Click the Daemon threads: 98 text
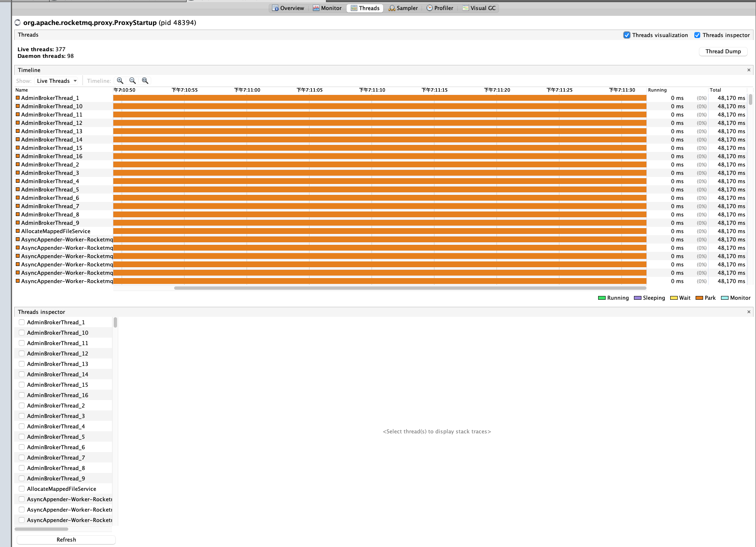 point(45,56)
